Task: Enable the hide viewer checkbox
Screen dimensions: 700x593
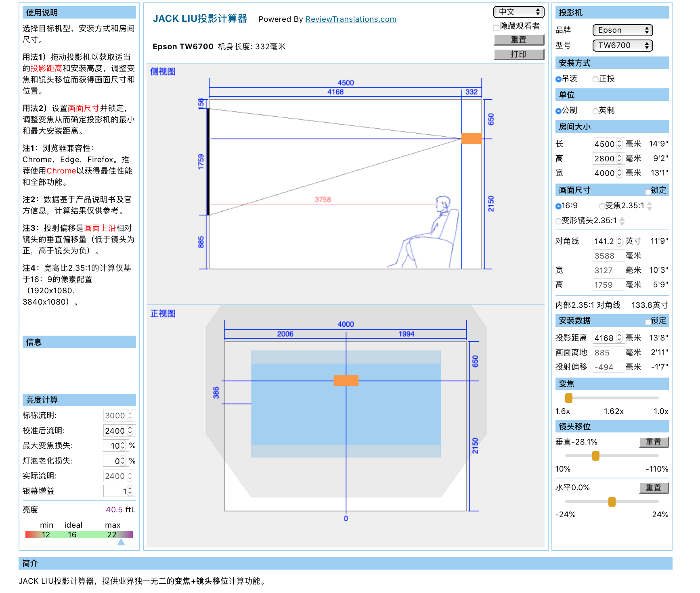Action: [x=496, y=27]
